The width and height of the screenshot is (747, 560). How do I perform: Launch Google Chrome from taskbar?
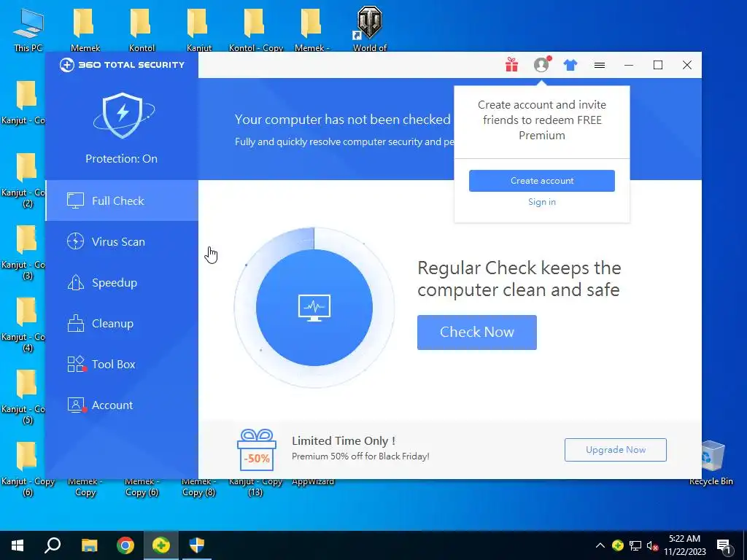point(125,545)
